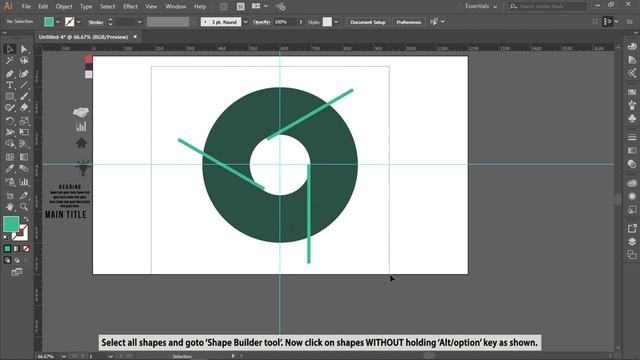The height and width of the screenshot is (360, 640).
Task: Select the Gradient tool
Action: click(x=24, y=157)
